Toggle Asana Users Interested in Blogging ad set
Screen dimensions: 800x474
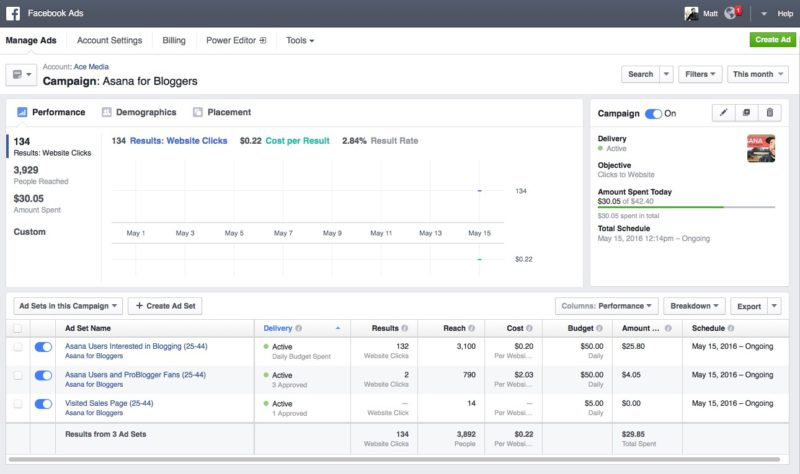point(43,347)
